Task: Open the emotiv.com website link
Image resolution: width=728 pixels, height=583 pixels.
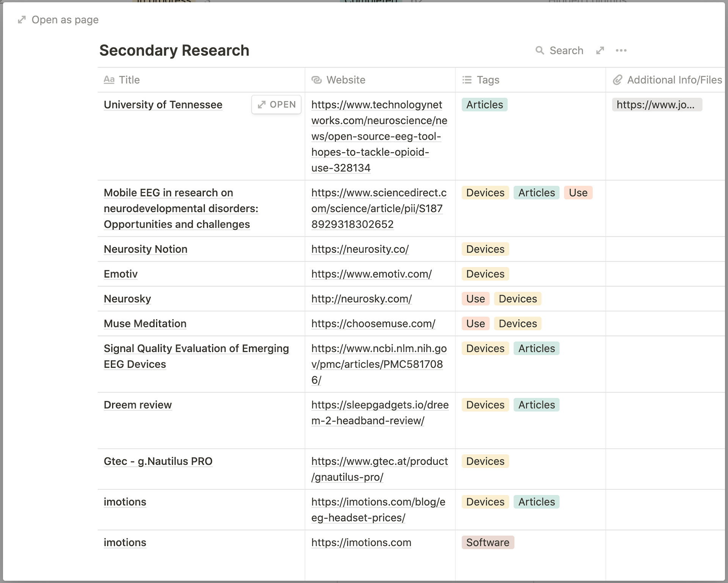Action: (x=371, y=274)
